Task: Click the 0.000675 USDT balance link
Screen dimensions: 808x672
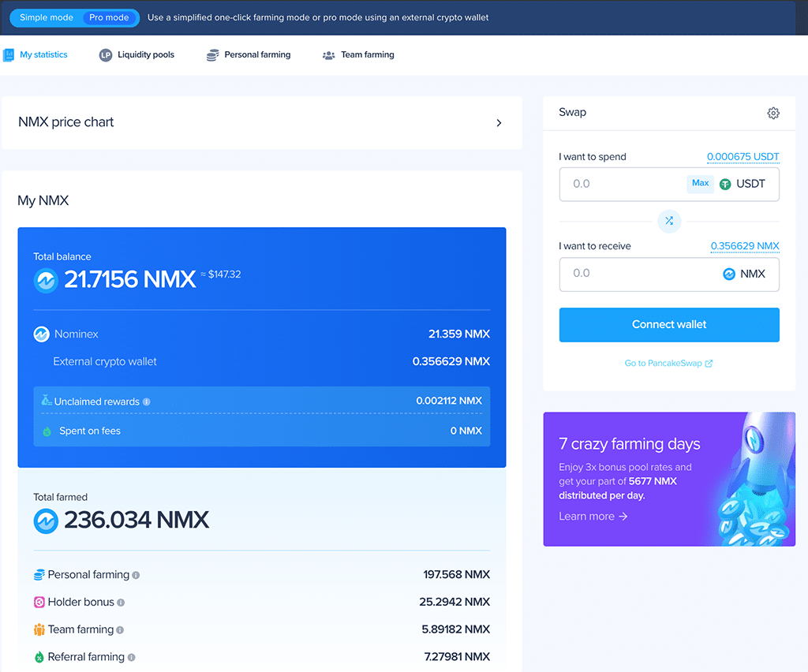Action: tap(743, 156)
